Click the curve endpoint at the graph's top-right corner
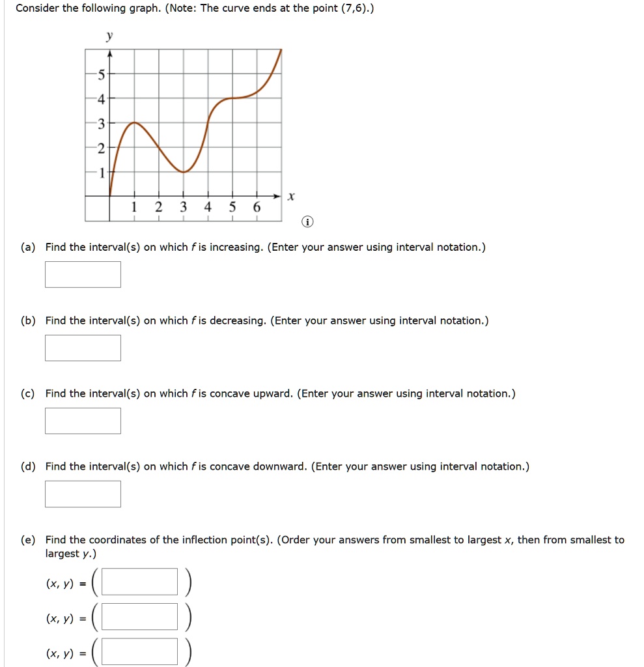This screenshot has width=644, height=667. pyautogui.click(x=281, y=50)
